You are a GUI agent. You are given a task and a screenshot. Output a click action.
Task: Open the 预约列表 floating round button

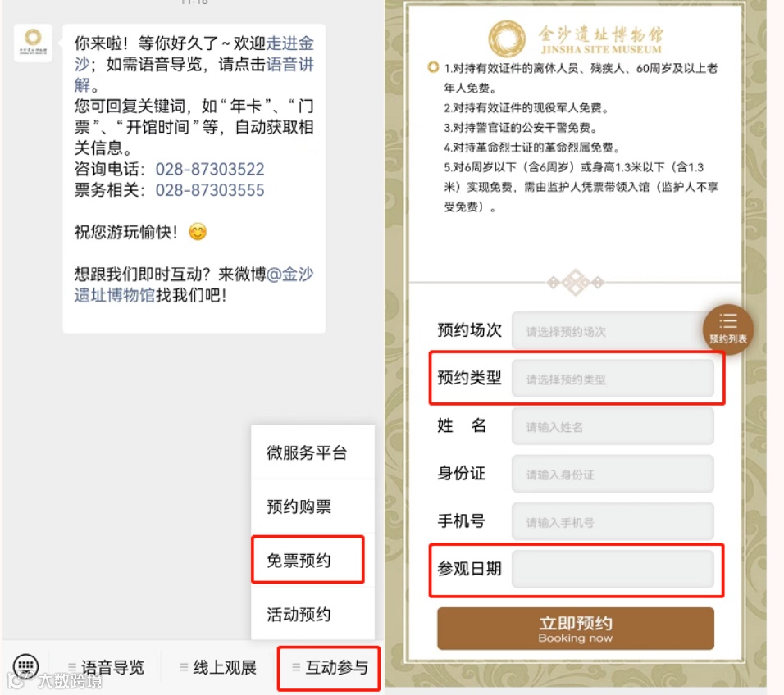pos(727,329)
